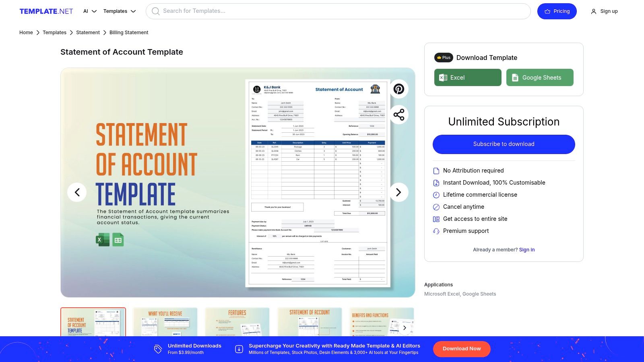This screenshot has height=362, width=644.
Task: Select the What You'll Receive thumbnail
Action: coord(165,322)
